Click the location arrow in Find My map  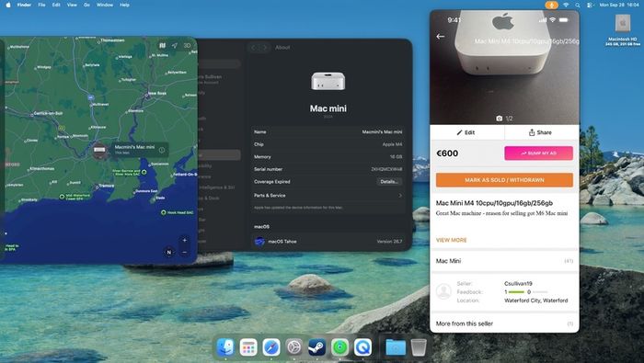(x=175, y=46)
